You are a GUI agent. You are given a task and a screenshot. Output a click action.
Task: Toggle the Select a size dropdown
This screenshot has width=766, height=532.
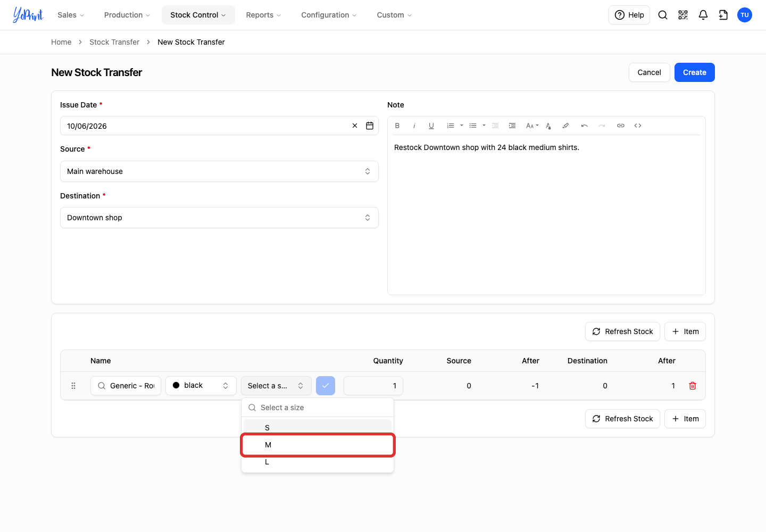[x=276, y=386]
